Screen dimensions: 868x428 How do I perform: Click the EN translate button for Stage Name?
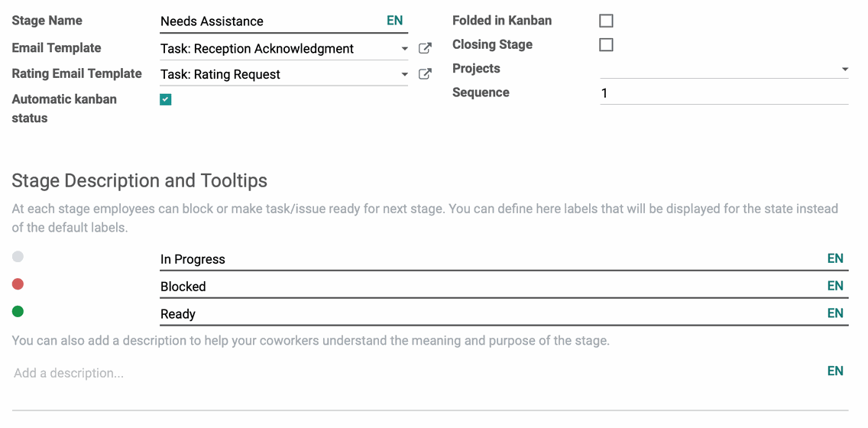pyautogui.click(x=395, y=21)
